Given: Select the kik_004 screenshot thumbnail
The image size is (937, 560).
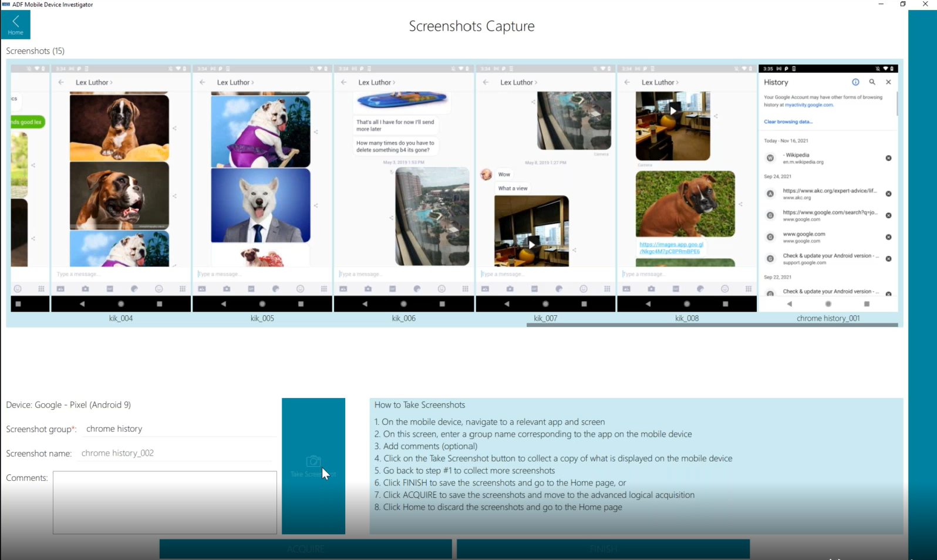Looking at the screenshot, I should click(x=121, y=188).
